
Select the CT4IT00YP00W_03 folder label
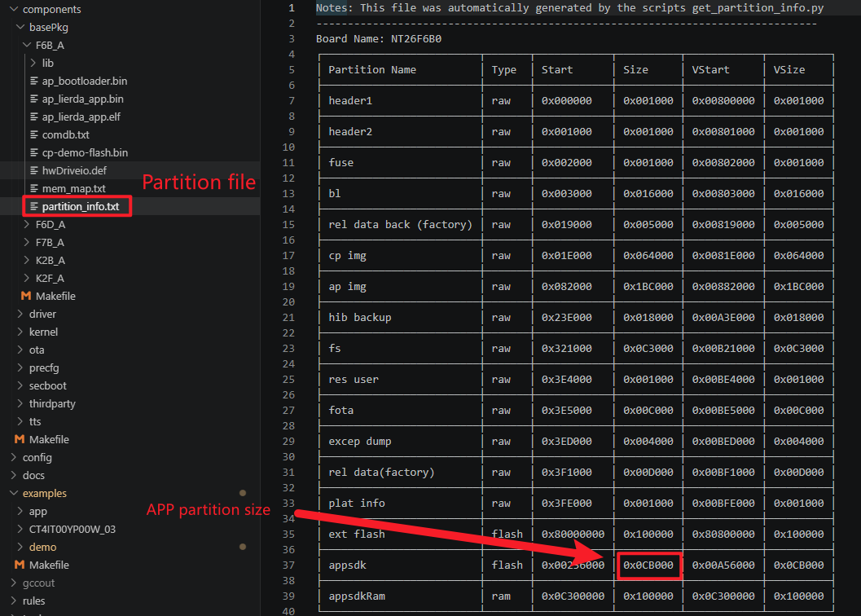pyautogui.click(x=72, y=529)
